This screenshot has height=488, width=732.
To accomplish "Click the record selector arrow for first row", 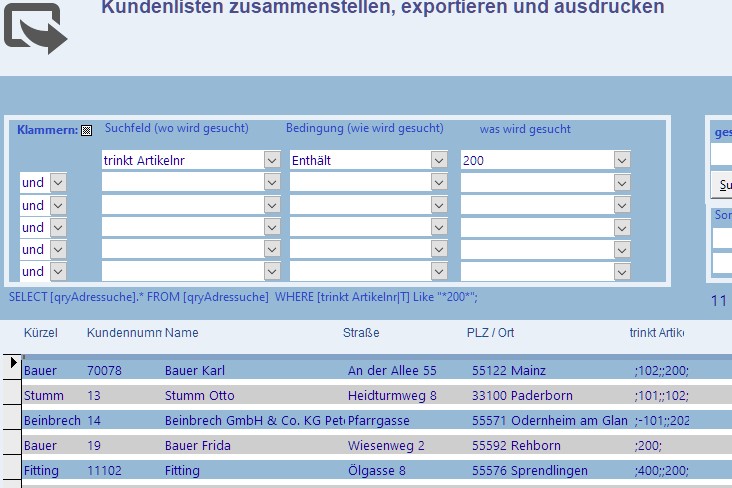I will coord(13,363).
